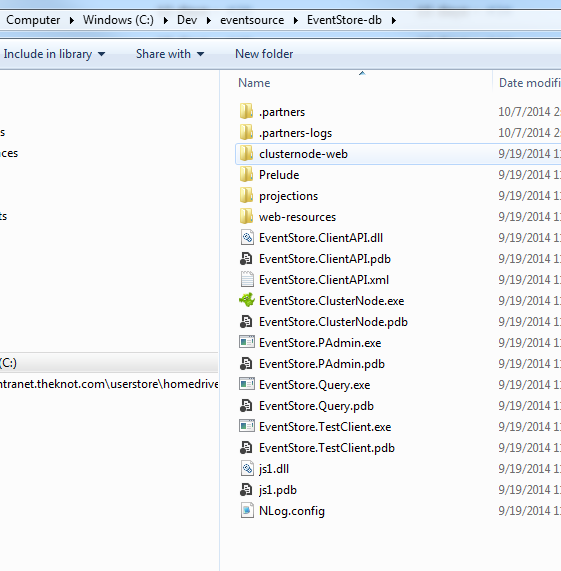
Task: Select the EventStore.PAdmin.pdb file icon
Action: point(246,363)
